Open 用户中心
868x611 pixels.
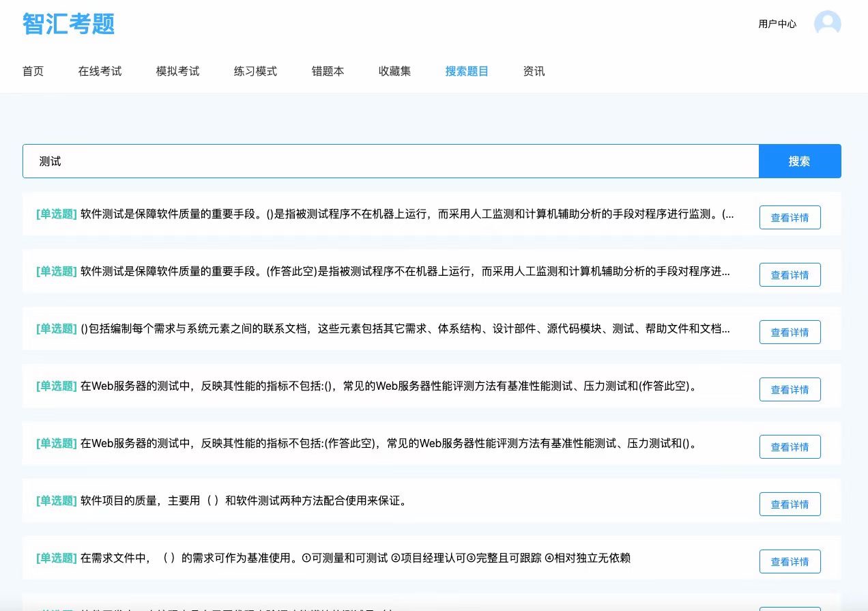[x=777, y=23]
